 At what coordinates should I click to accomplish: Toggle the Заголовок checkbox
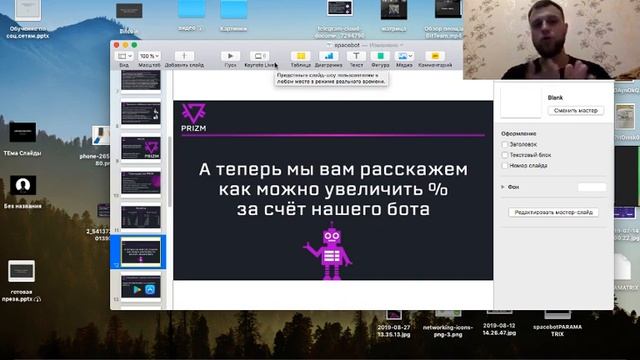(x=505, y=144)
